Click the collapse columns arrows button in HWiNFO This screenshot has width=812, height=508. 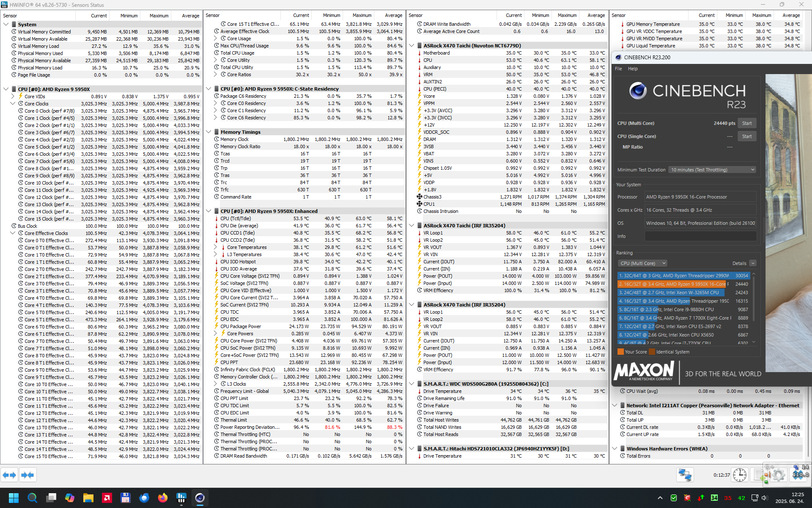[x=27, y=475]
